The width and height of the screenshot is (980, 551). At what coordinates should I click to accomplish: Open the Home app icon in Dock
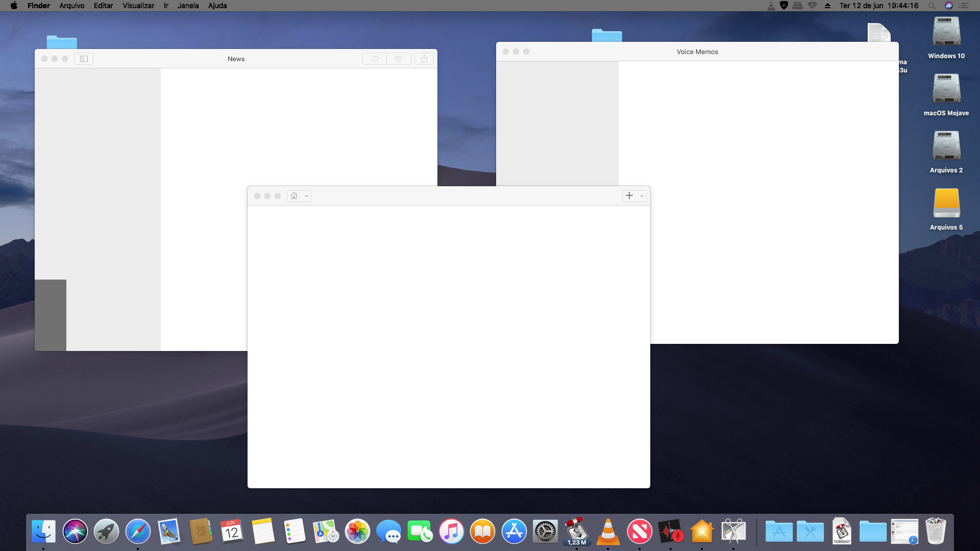tap(702, 532)
